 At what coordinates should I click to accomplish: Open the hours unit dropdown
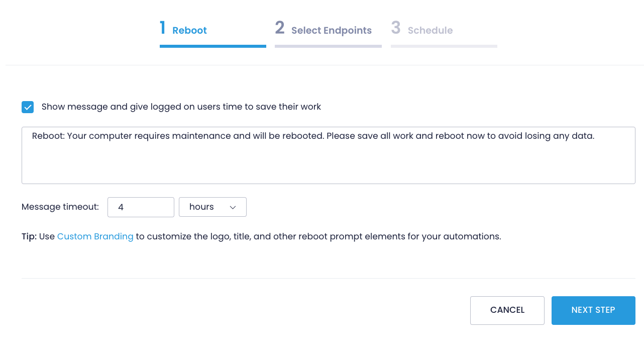click(x=212, y=207)
